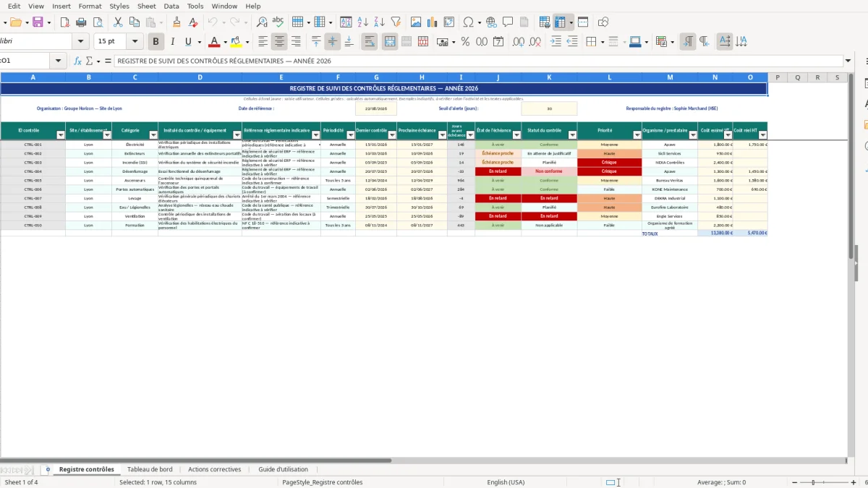Switch to Actions correctives sheet
This screenshot has width=868, height=488.
(215, 469)
